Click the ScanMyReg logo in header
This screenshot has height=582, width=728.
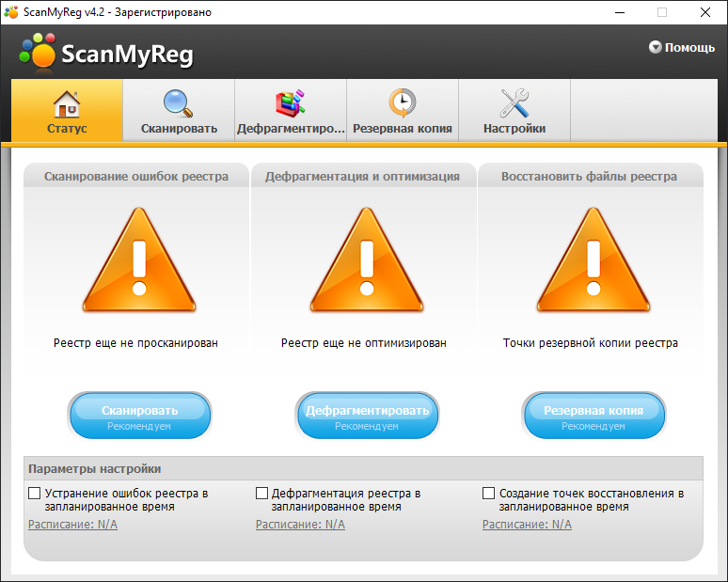(x=105, y=54)
